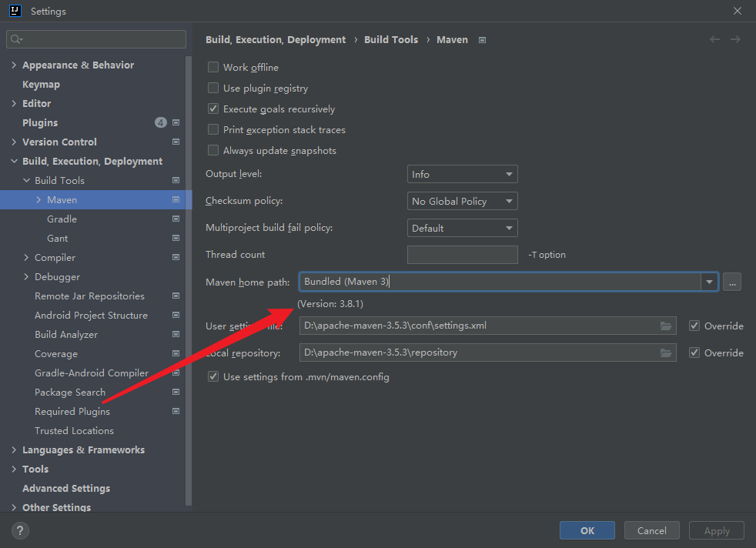Click the forward navigation arrow
The image size is (756, 548).
735,39
